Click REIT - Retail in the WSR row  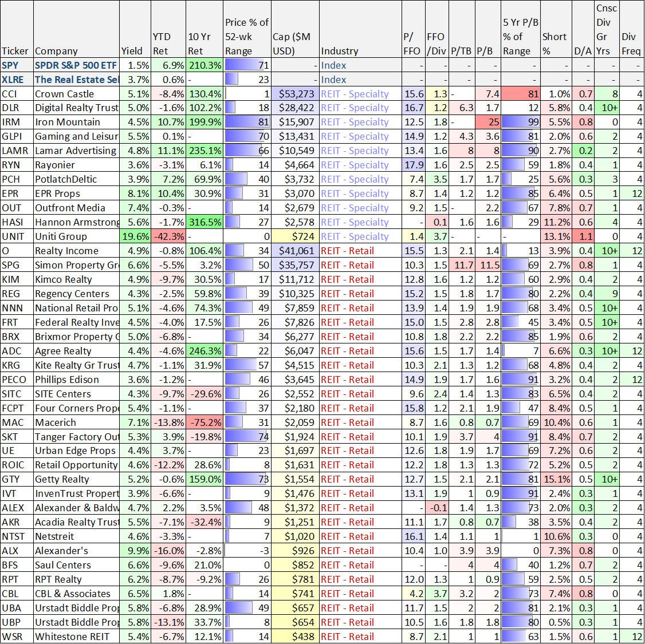(x=360, y=637)
